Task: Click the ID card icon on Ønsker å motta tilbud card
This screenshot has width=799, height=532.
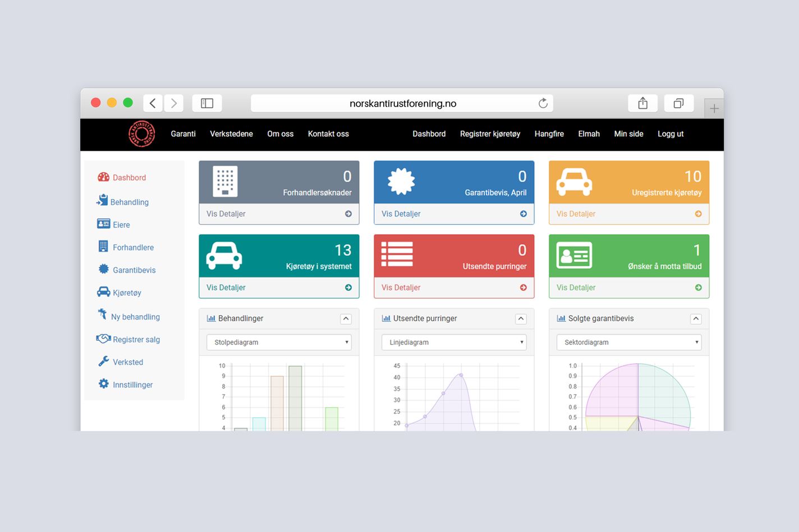Action: tap(574, 256)
